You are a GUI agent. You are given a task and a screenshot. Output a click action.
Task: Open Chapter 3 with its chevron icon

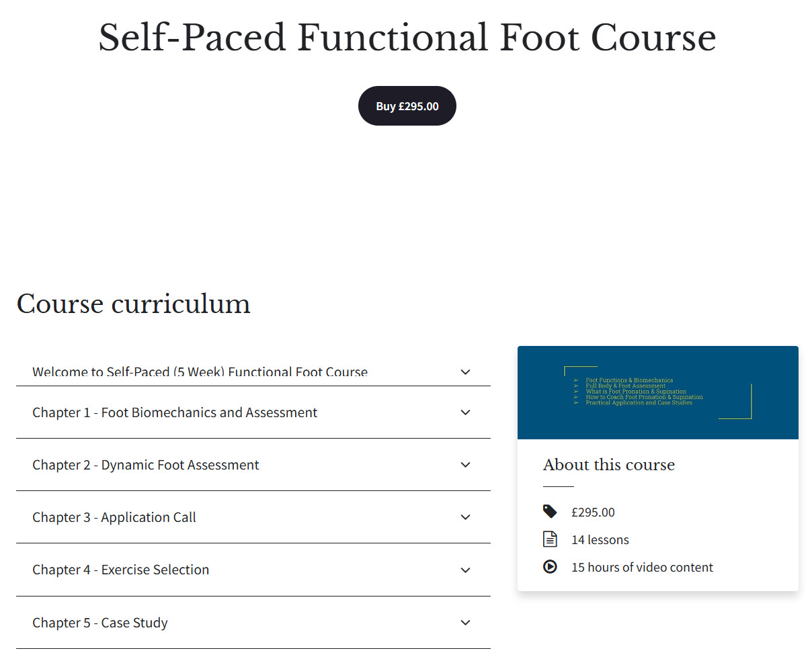(465, 517)
